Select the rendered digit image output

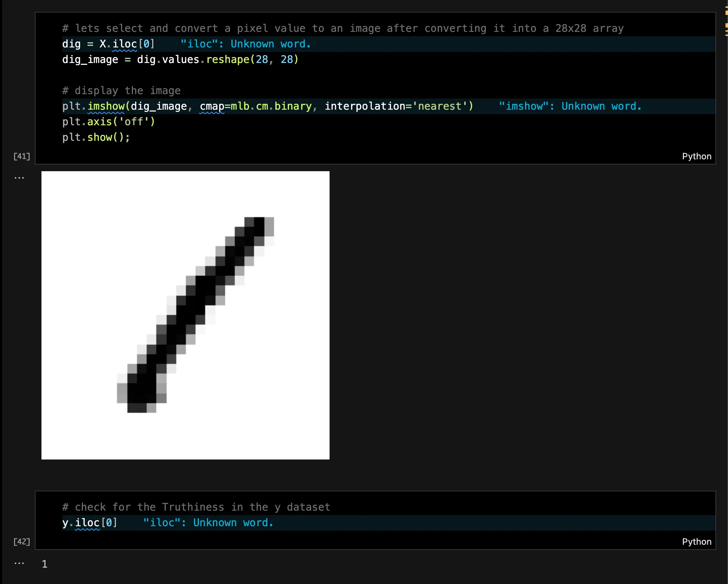(x=185, y=315)
